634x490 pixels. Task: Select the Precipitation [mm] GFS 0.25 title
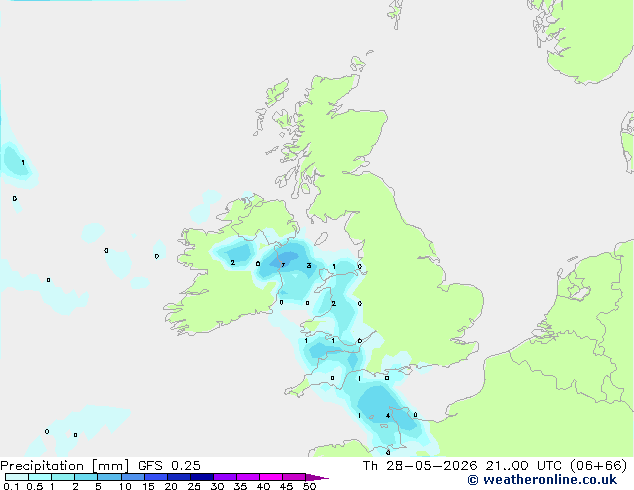(x=100, y=465)
